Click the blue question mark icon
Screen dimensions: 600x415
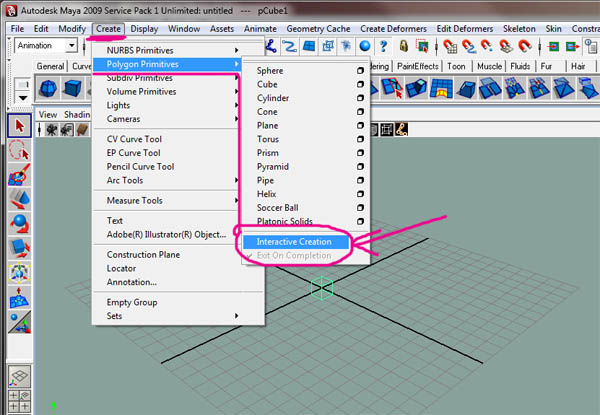click(x=383, y=46)
